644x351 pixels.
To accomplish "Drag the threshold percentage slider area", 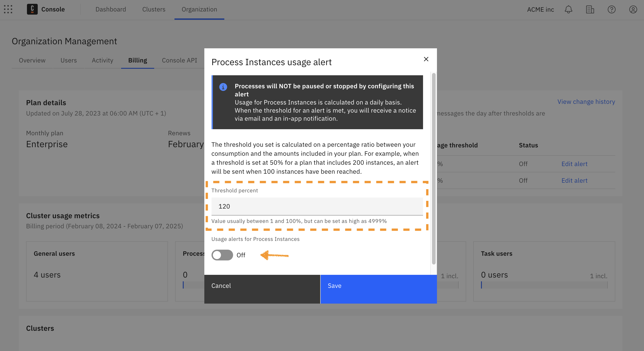I will 317,206.
